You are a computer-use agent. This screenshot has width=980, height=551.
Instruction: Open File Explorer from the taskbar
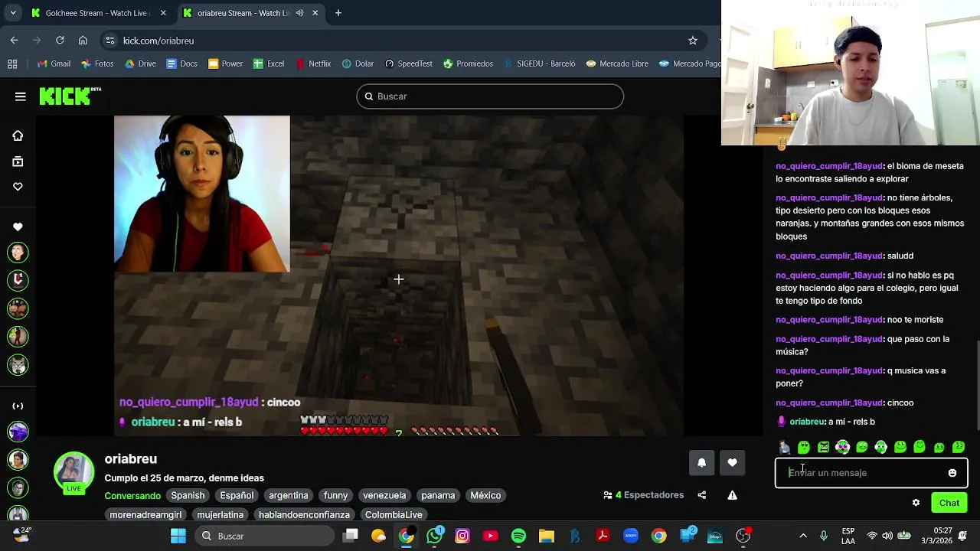point(547,536)
